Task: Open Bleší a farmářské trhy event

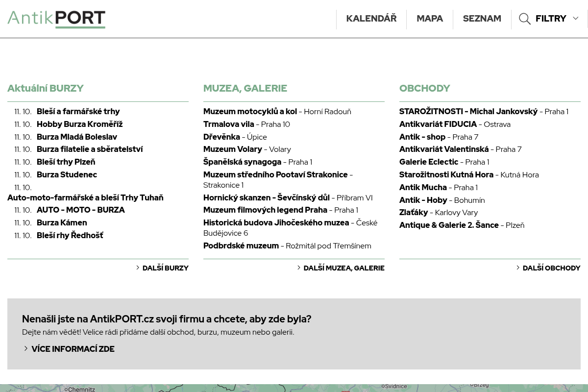Action: click(78, 112)
